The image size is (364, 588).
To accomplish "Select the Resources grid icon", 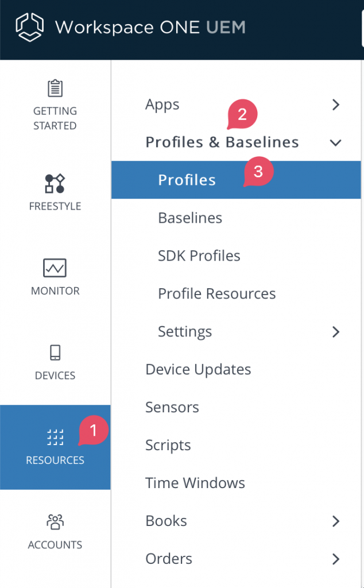I will pos(55,436).
